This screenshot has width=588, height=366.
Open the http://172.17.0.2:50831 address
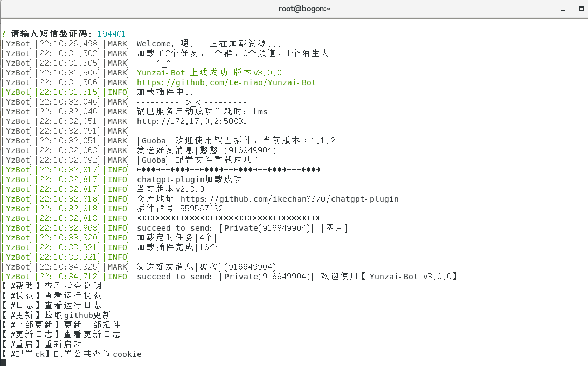click(192, 121)
